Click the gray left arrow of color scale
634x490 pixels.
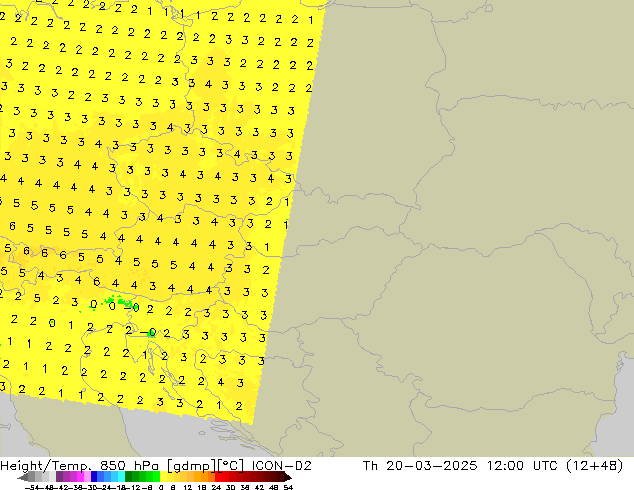(23, 477)
